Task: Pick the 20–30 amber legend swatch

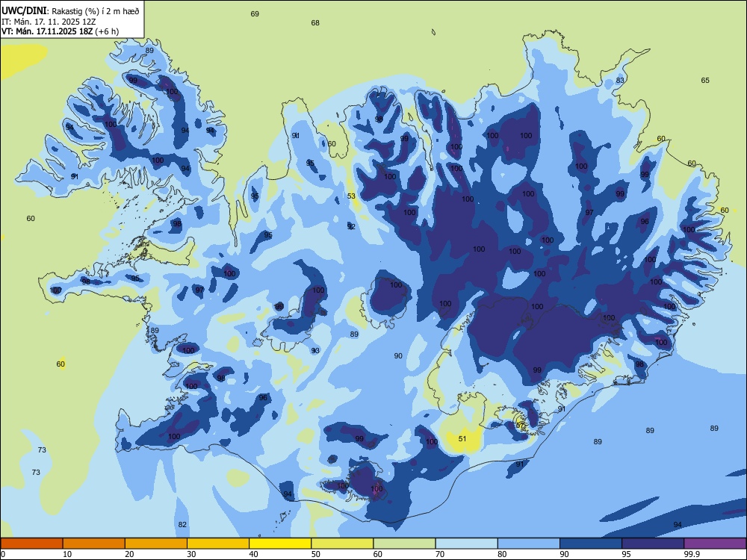Action: pyautogui.click(x=156, y=544)
